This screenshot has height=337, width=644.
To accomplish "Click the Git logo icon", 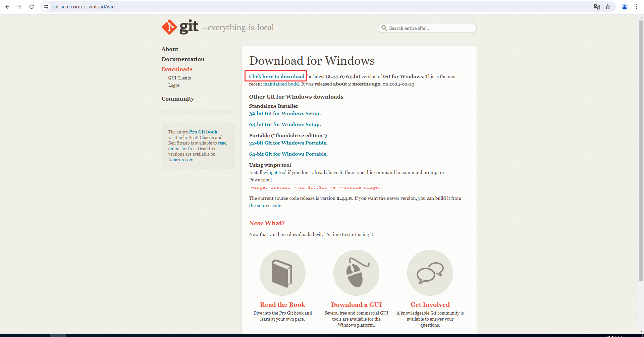I will [x=169, y=27].
